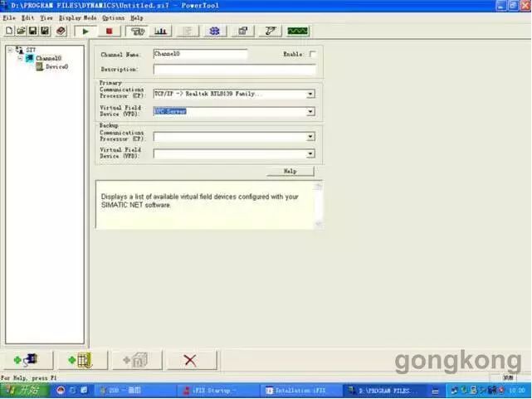This screenshot has width=532, height=399.
Task: Click the green waveform Datascope icon
Action: coord(297,31)
